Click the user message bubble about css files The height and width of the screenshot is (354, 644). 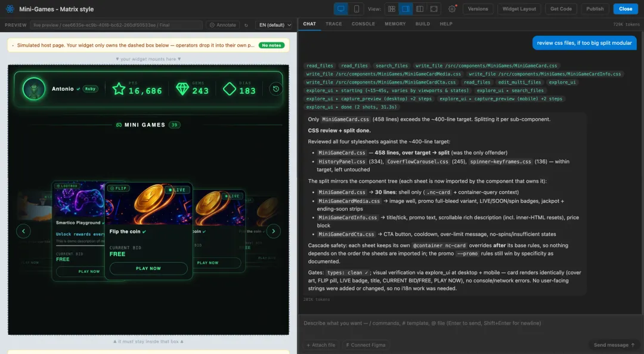pos(584,43)
